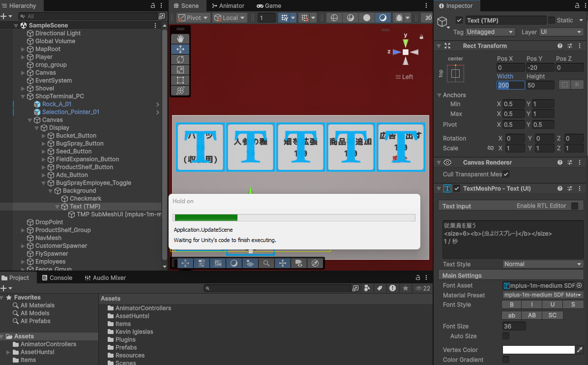Select the Hand view tool in Scene

[x=180, y=38]
